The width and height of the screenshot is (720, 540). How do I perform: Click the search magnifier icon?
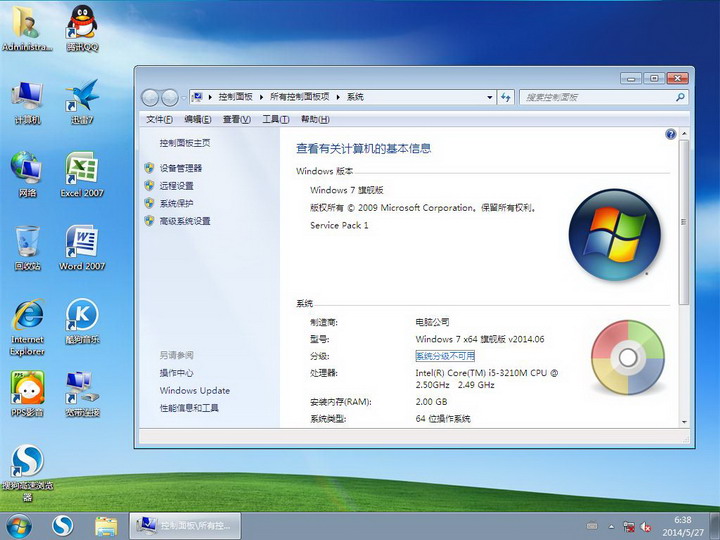coord(680,97)
